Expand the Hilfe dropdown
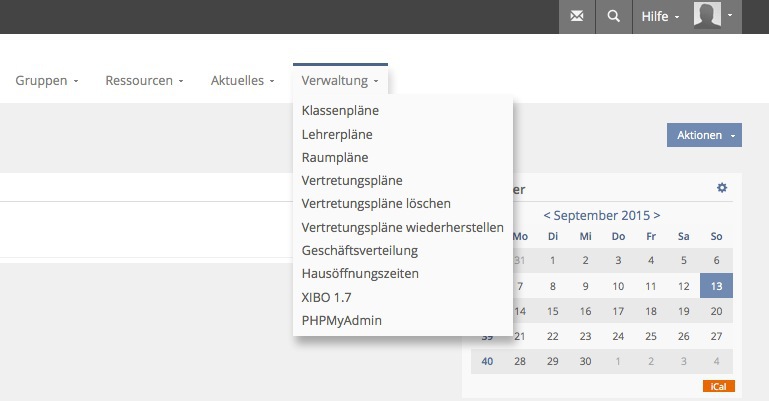The image size is (769, 401). point(660,17)
